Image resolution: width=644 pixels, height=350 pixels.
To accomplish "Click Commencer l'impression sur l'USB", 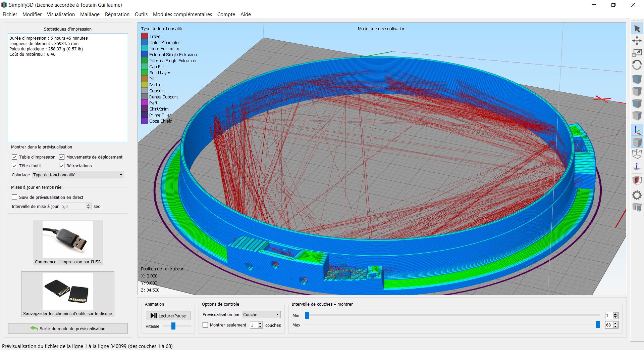I will (x=68, y=243).
